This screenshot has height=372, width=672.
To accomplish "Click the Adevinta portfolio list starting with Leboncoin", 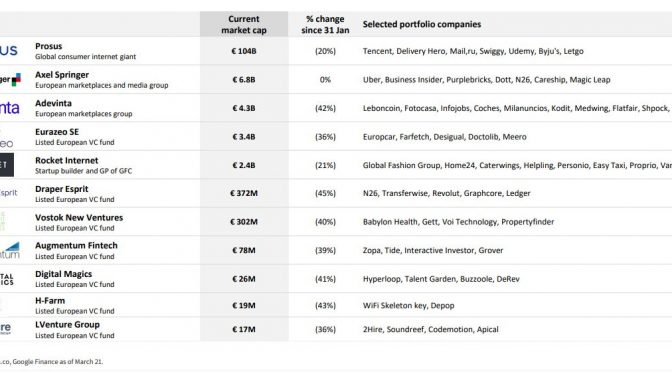I will tap(517, 108).
